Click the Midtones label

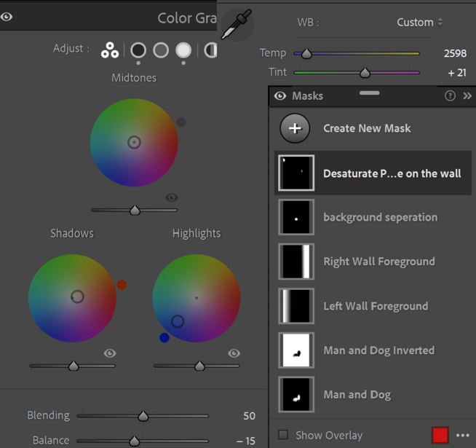pyautogui.click(x=134, y=78)
